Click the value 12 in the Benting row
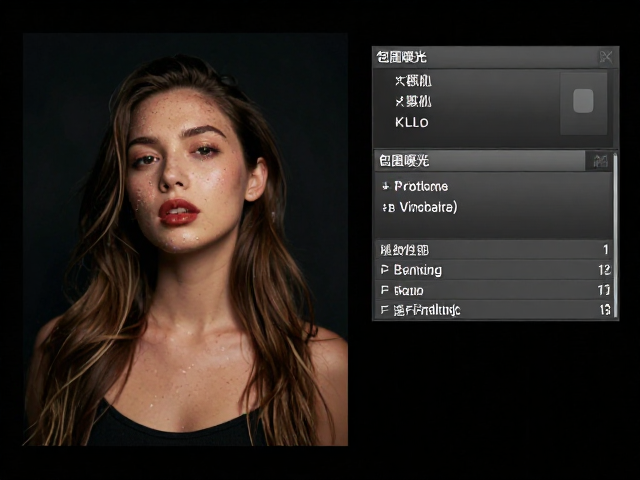The height and width of the screenshot is (480, 640). 604,270
